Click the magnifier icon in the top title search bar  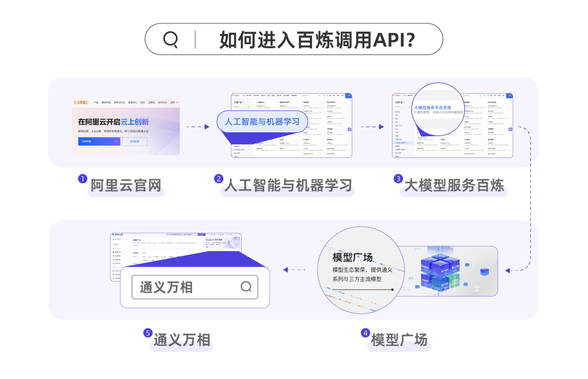click(170, 39)
